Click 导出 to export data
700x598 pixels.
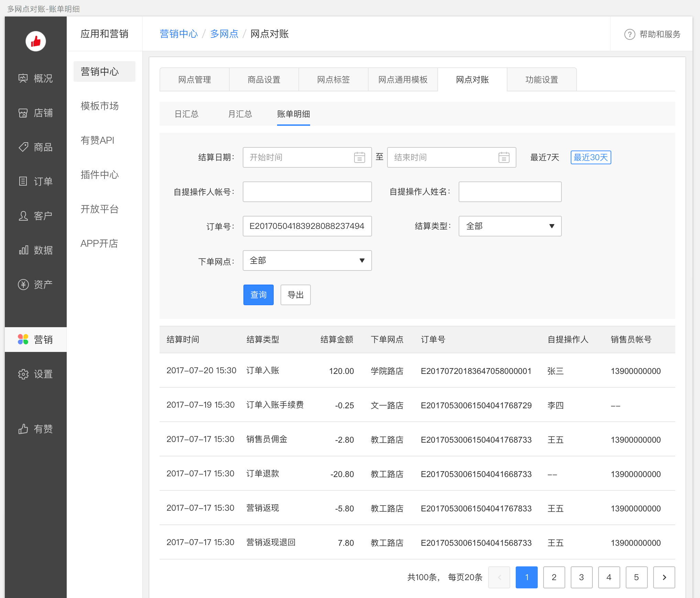295,294
